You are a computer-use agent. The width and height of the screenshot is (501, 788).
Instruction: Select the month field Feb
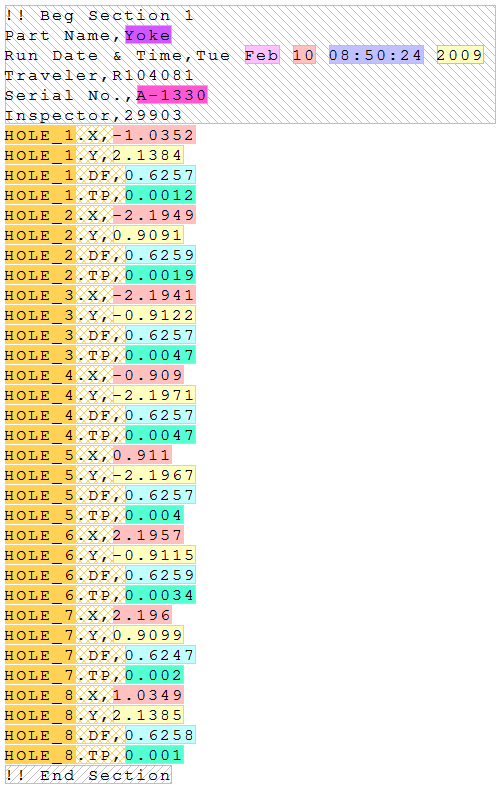[x=262, y=55]
